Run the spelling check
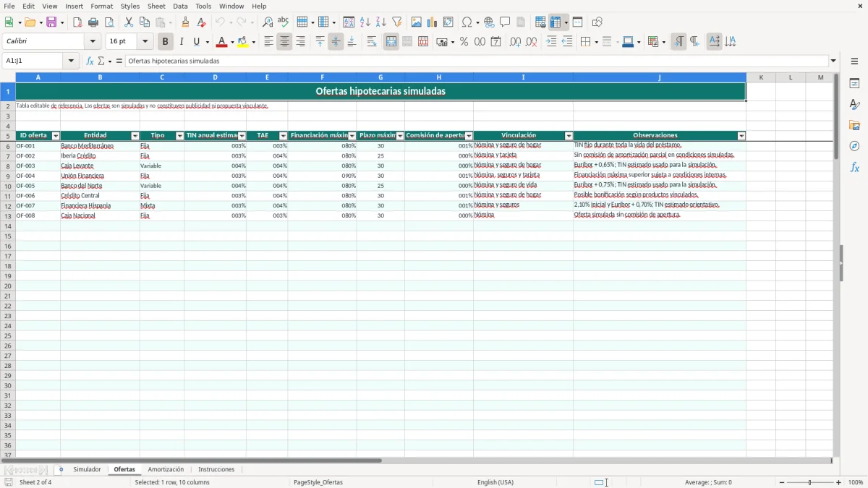Screen dimensions: 868x488 [284, 22]
